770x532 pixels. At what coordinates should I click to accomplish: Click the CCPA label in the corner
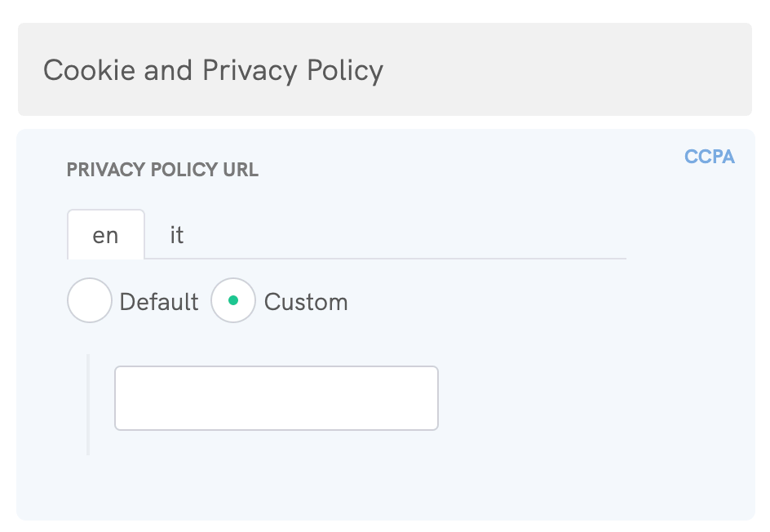[x=709, y=157]
